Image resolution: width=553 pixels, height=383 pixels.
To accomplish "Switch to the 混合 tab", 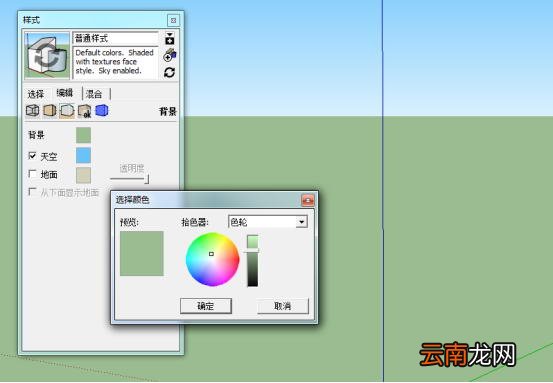I will click(x=94, y=94).
